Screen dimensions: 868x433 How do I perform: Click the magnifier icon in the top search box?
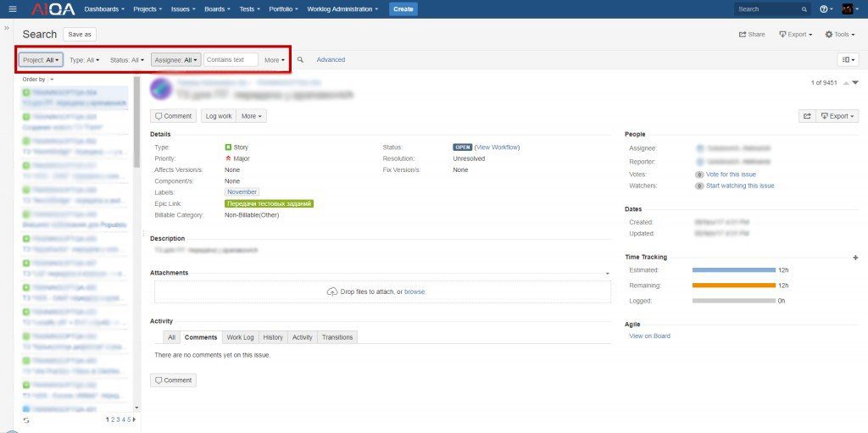[804, 9]
